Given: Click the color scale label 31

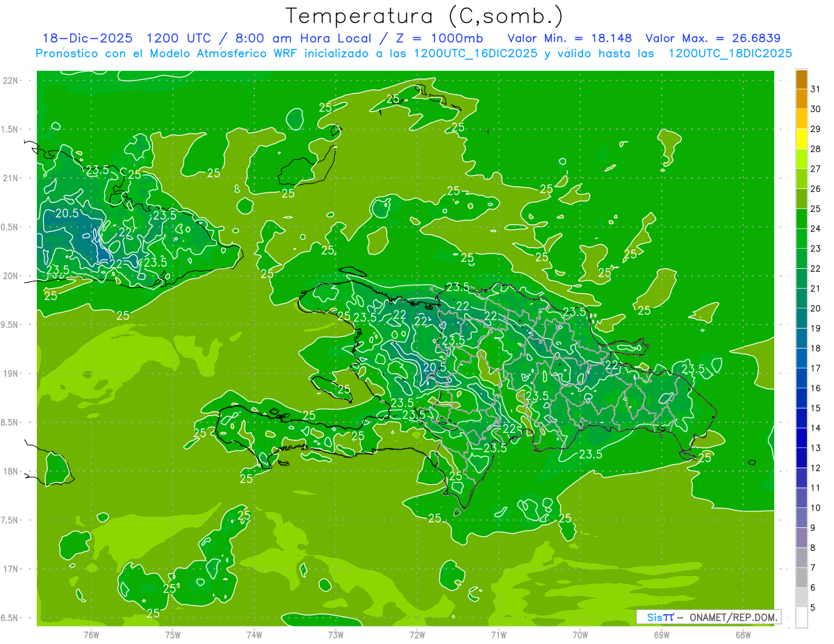Looking at the screenshot, I should 815,89.
